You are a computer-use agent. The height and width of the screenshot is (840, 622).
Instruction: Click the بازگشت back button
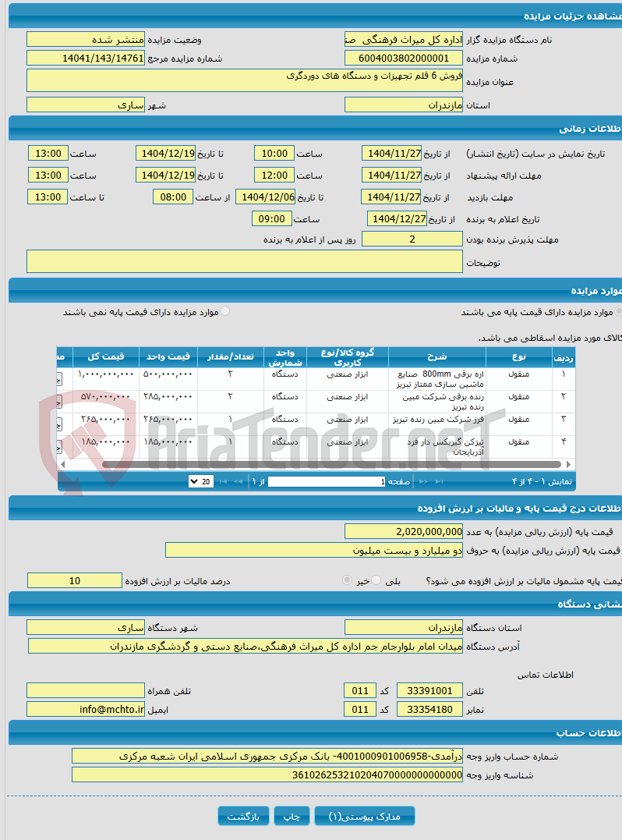(243, 817)
